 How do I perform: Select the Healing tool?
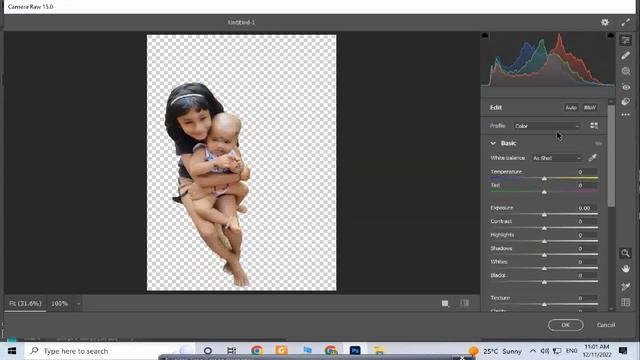(x=625, y=56)
